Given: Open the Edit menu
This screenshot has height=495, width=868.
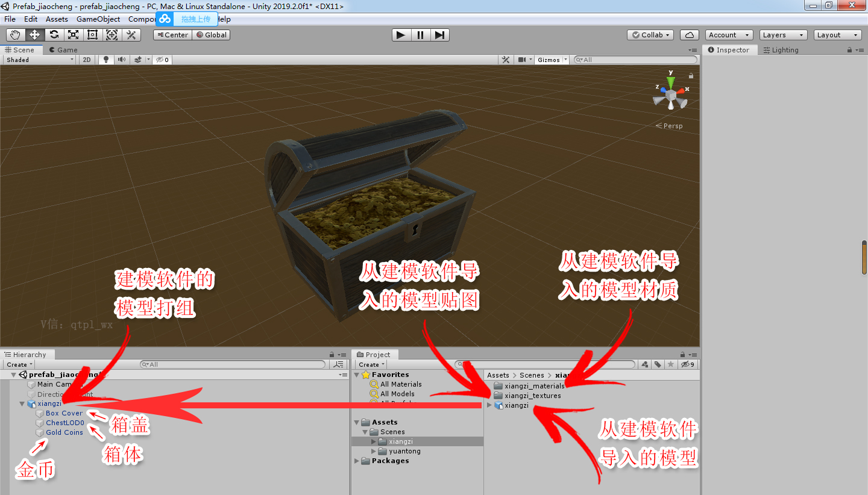Looking at the screenshot, I should pos(31,19).
